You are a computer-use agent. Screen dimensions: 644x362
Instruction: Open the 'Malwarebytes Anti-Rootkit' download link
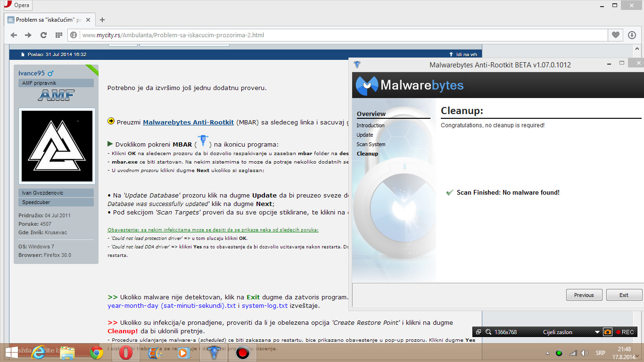[x=188, y=122]
